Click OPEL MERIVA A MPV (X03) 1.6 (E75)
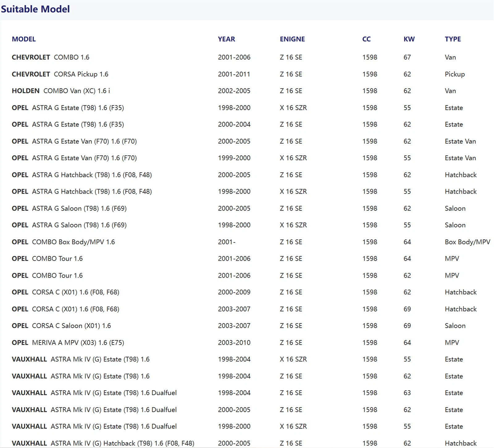The width and height of the screenshot is (494, 448). coord(68,343)
